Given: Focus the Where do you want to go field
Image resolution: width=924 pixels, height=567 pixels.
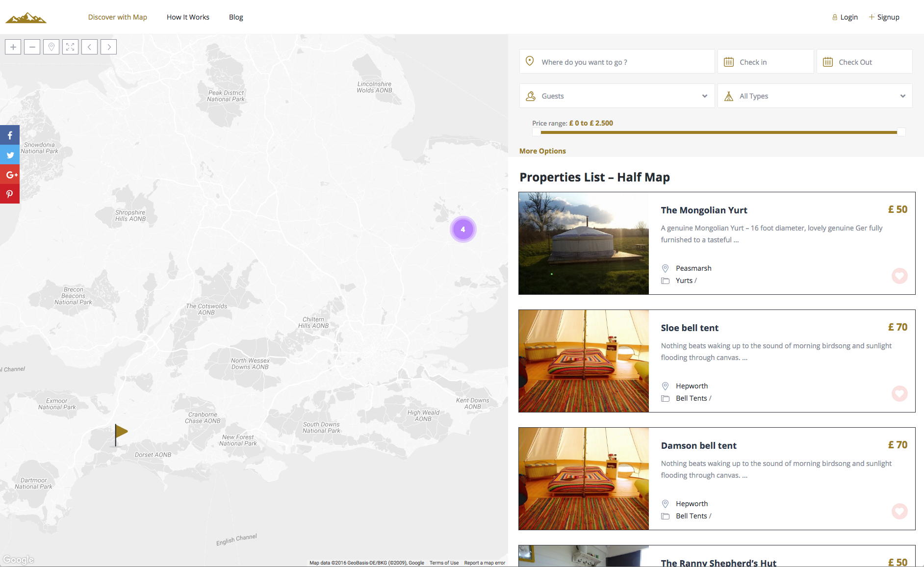Looking at the screenshot, I should (x=617, y=62).
